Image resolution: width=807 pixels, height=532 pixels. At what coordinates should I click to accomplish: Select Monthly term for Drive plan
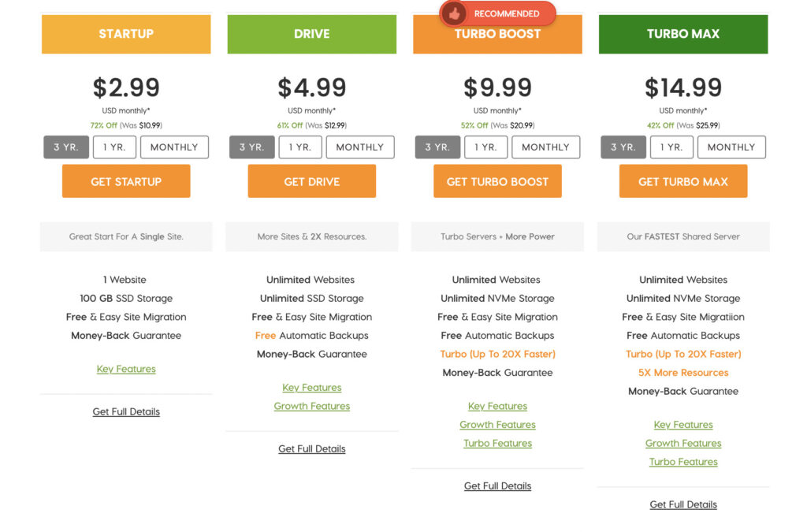click(x=360, y=147)
